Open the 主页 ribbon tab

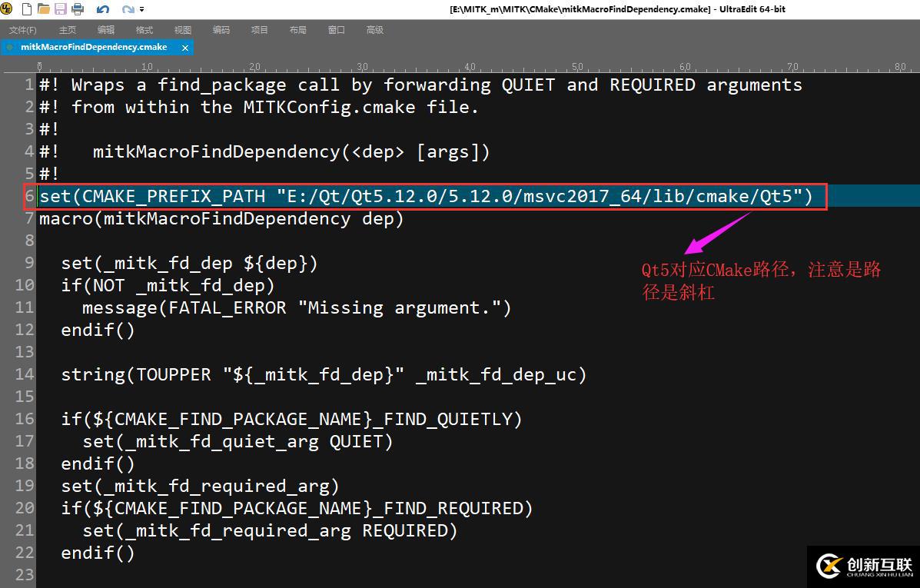(68, 30)
